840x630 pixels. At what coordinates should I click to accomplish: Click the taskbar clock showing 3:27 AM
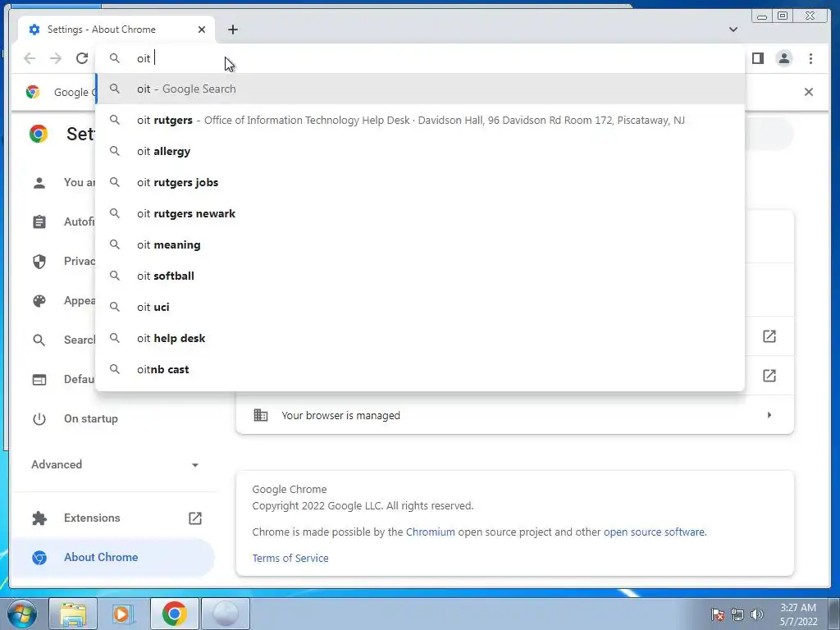[x=798, y=614]
